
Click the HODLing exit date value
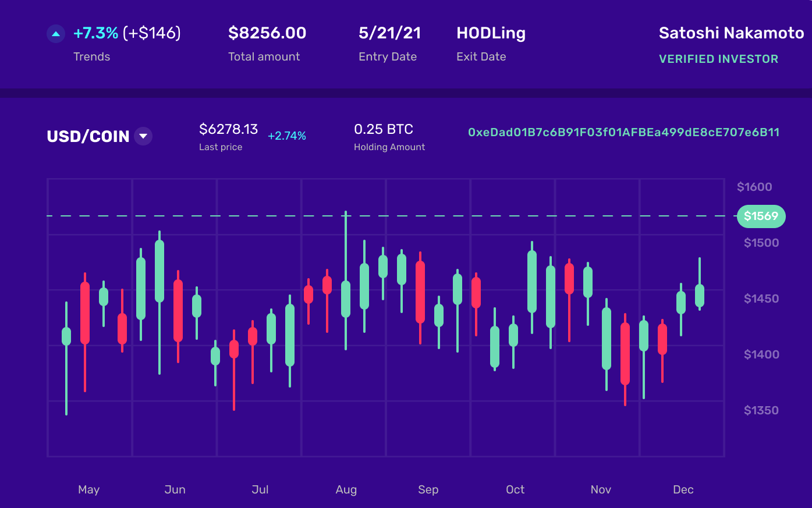click(491, 33)
